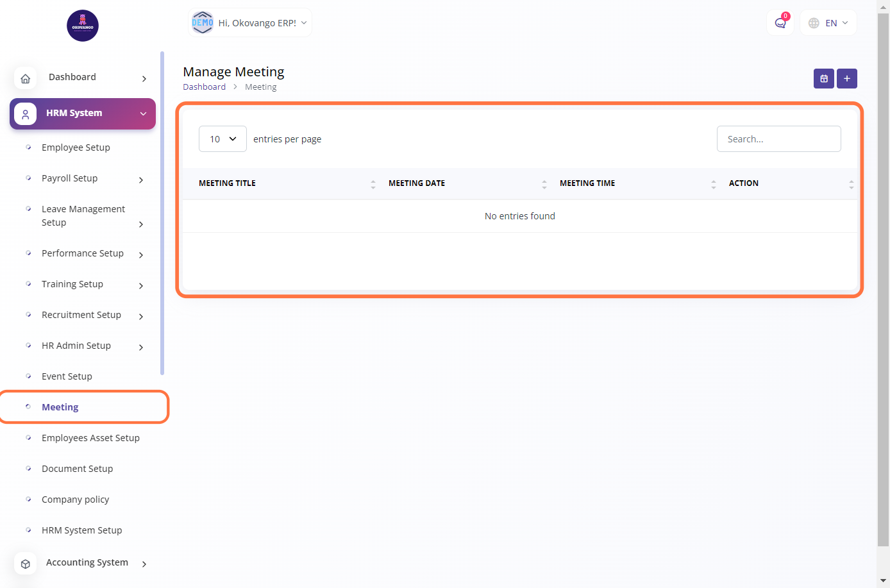
Task: Sort table by Meeting Date column
Action: [467, 183]
